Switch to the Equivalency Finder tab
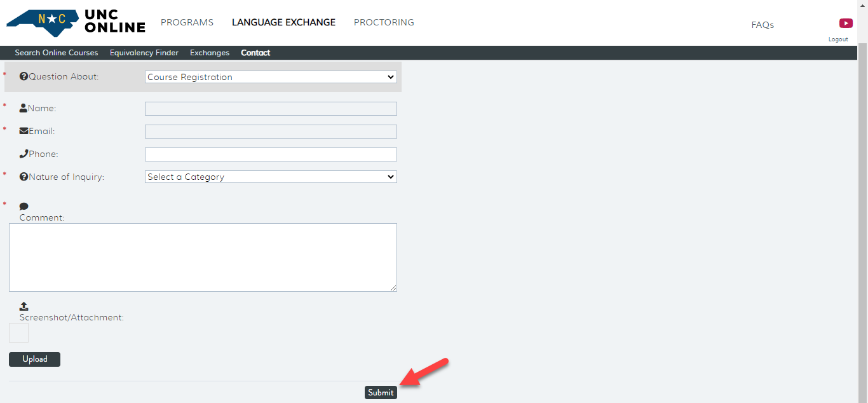Screen dimensions: 868x403 coord(144,53)
